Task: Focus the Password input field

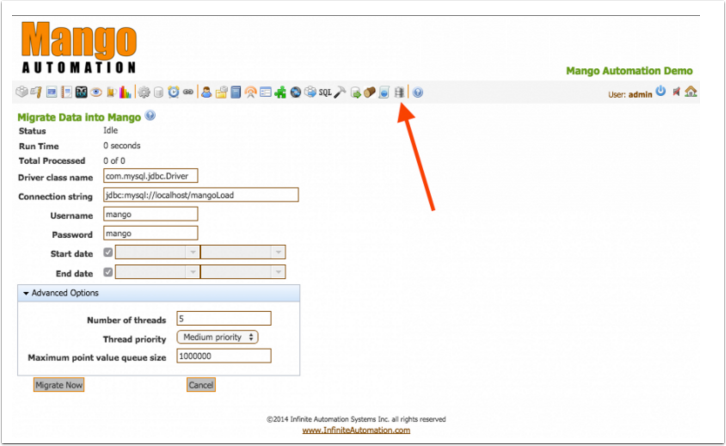Action: 150,233
